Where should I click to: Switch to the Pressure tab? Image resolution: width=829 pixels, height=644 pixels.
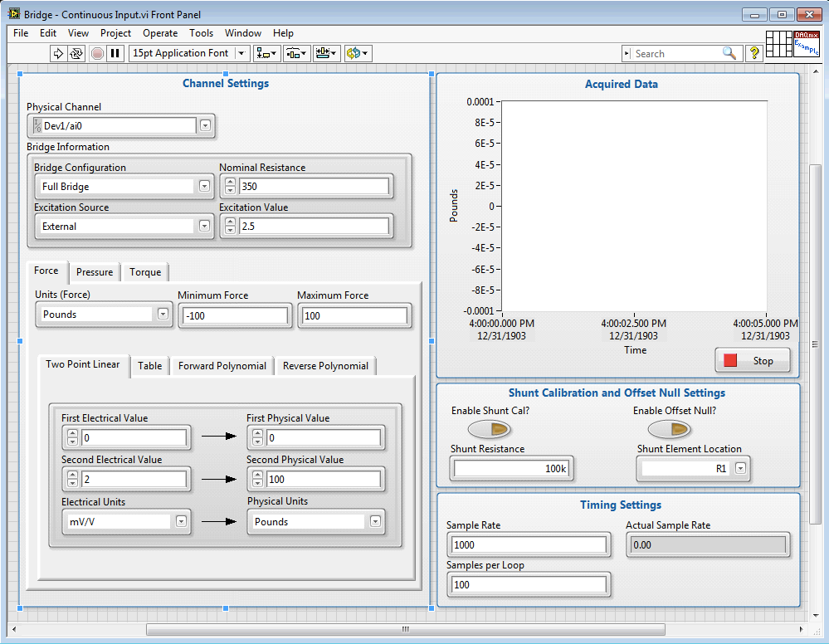coord(95,272)
